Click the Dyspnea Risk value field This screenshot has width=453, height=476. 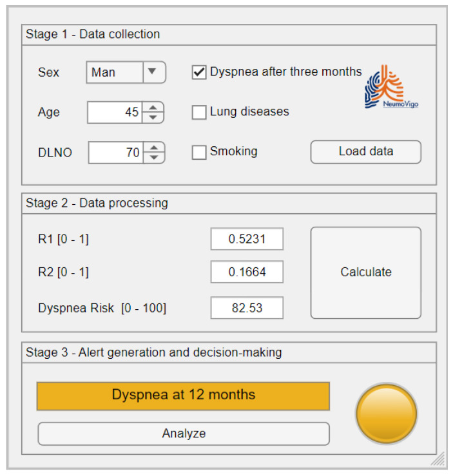pyautogui.click(x=247, y=308)
